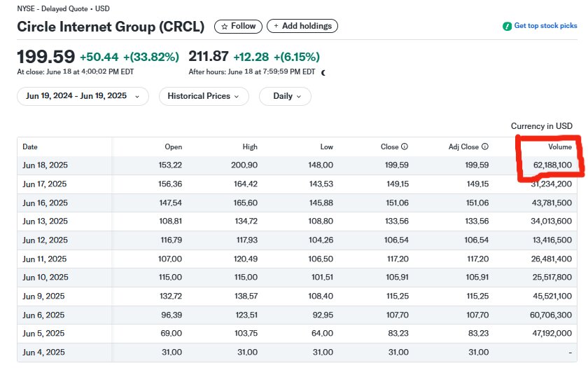Click the High column header
The height and width of the screenshot is (368, 588).
point(250,146)
